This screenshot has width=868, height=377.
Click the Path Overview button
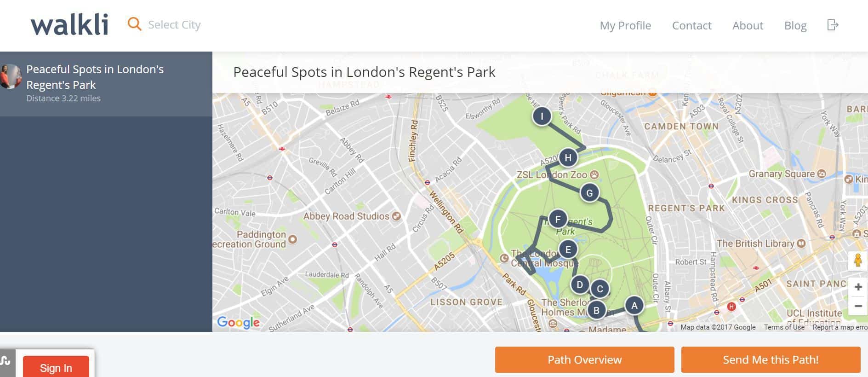(x=584, y=360)
